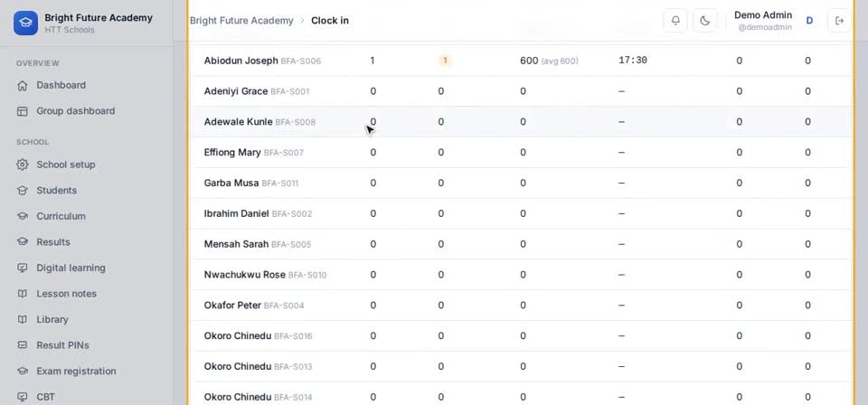This screenshot has width=868, height=405.
Task: Click the 17:30 time value
Action: pyautogui.click(x=633, y=61)
